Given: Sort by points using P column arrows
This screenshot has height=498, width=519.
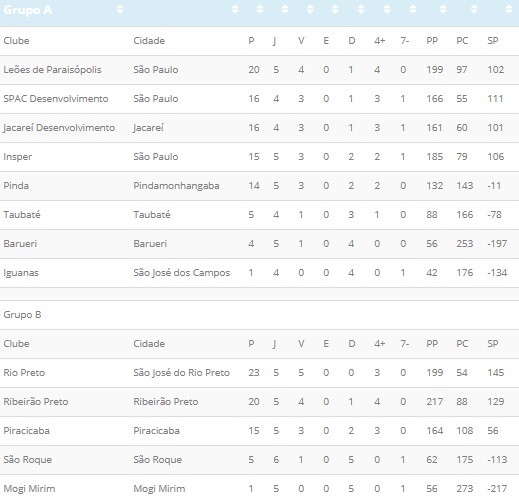Looking at the screenshot, I should 260,9.
